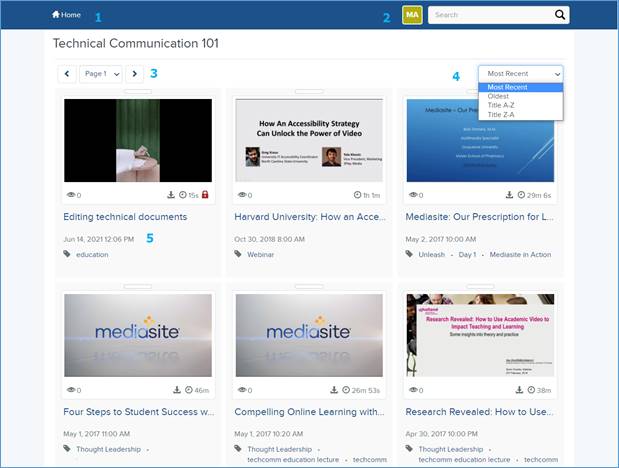
Task: Click Harvard University: How an Acce... title
Action: coord(310,217)
